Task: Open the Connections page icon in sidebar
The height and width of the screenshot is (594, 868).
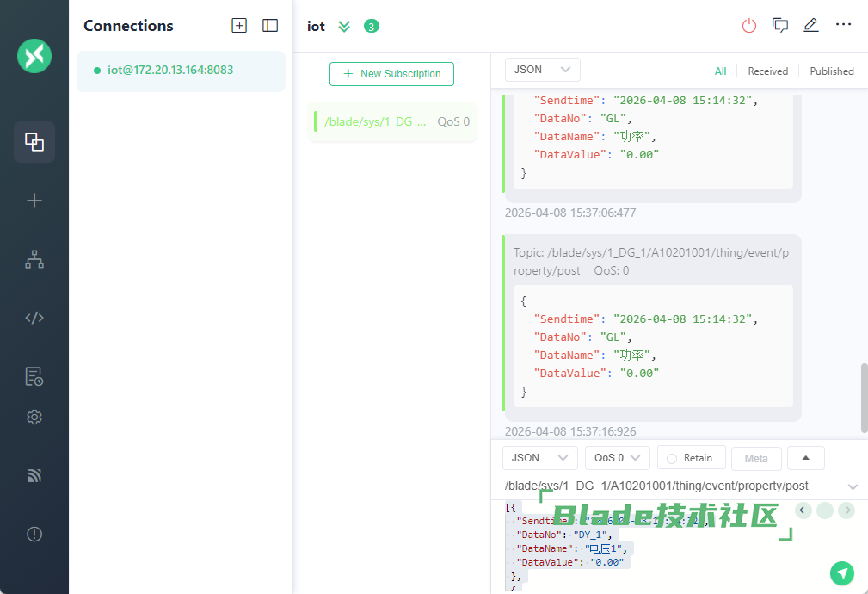Action: (34, 142)
